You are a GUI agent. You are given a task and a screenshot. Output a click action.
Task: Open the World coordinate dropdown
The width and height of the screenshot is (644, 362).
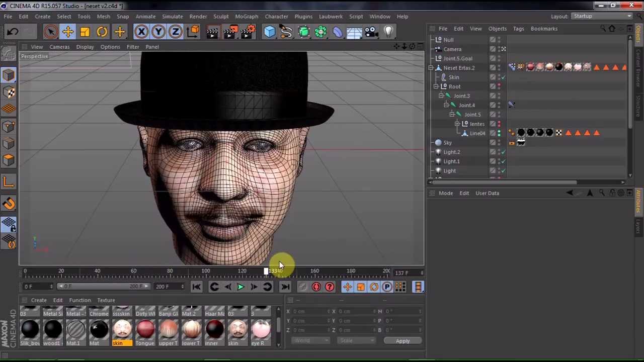tap(310, 341)
